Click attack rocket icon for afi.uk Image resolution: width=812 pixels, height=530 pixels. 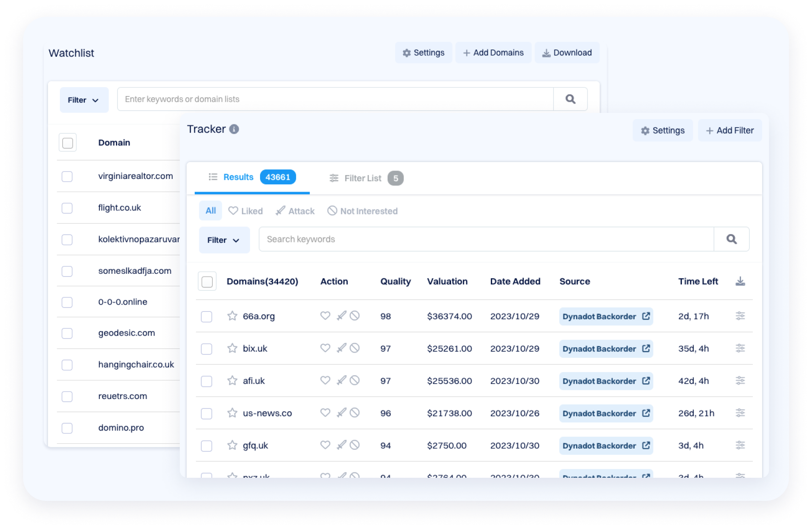tap(341, 380)
